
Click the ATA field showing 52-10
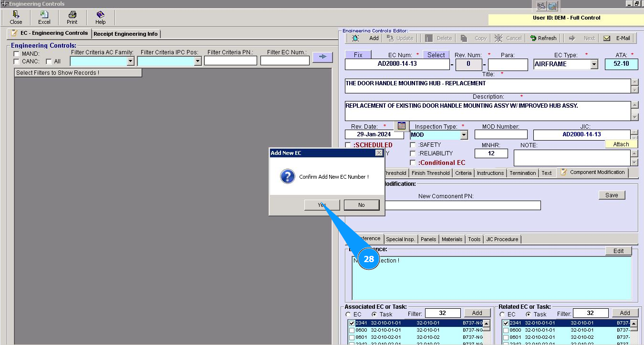click(x=622, y=64)
